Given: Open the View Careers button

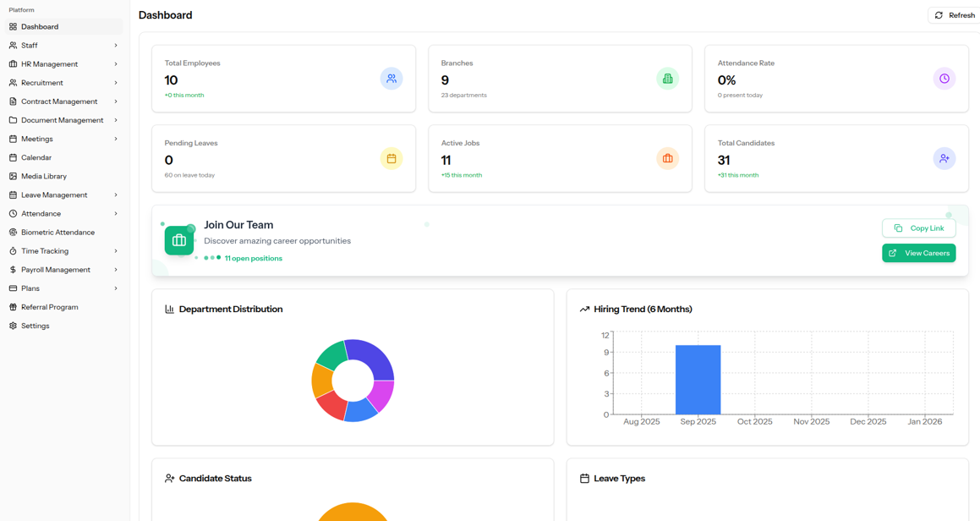Looking at the screenshot, I should (918, 253).
